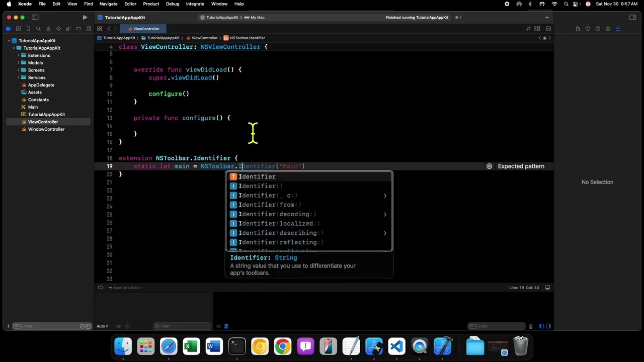Open the Issue navigator warning icon
Image resolution: width=644 pixels, height=362 pixels.
(x=48, y=29)
